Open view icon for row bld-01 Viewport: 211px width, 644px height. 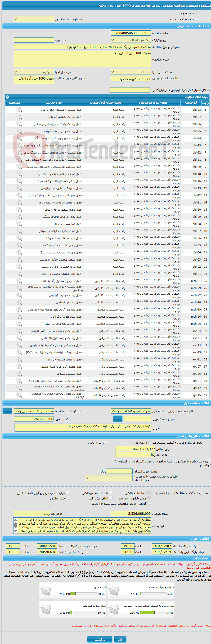click(x=19, y=274)
